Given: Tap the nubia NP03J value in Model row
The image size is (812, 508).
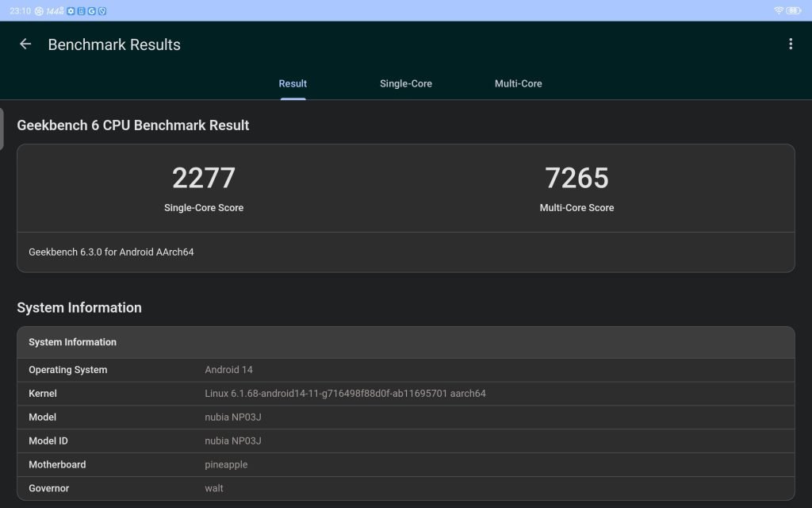Looking at the screenshot, I should 233,418.
